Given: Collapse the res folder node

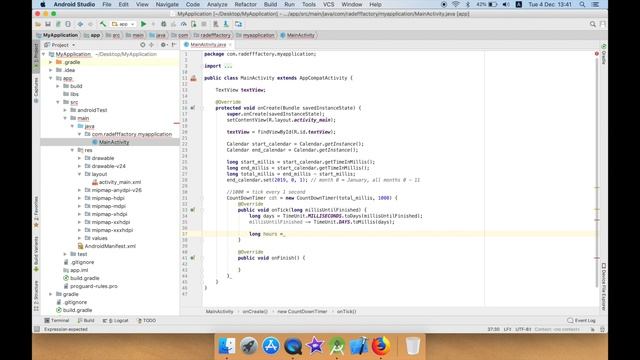Looking at the screenshot, I should pos(73,150).
